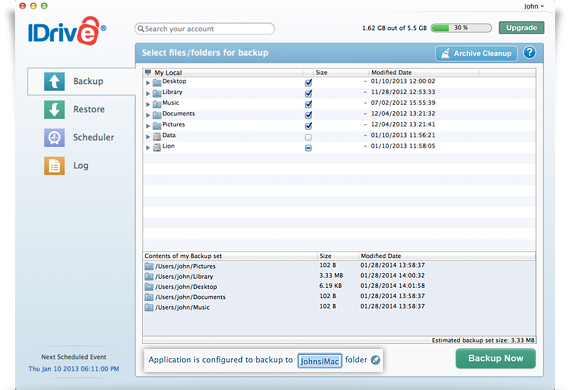The width and height of the screenshot is (570, 390).
Task: Click the Archive Cleanup button
Action: coord(476,53)
